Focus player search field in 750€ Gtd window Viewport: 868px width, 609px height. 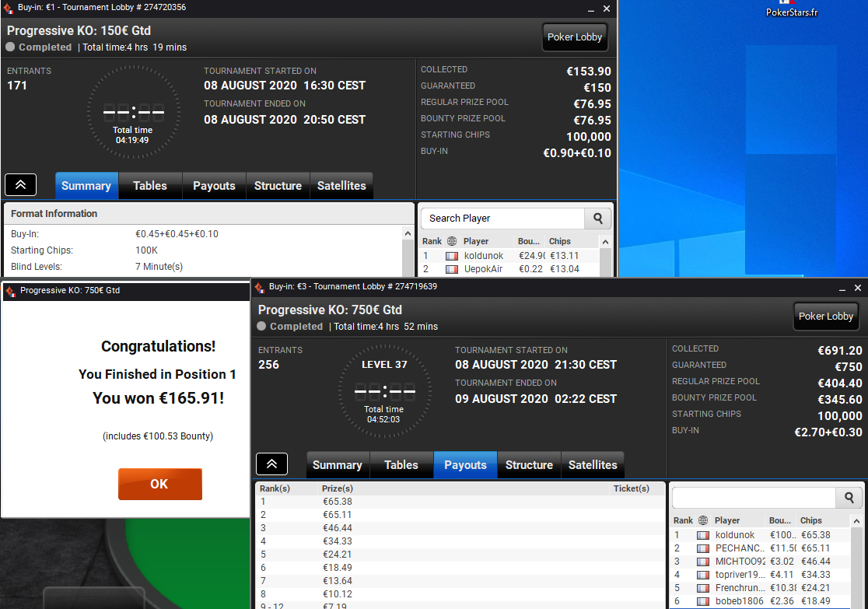[x=754, y=497]
